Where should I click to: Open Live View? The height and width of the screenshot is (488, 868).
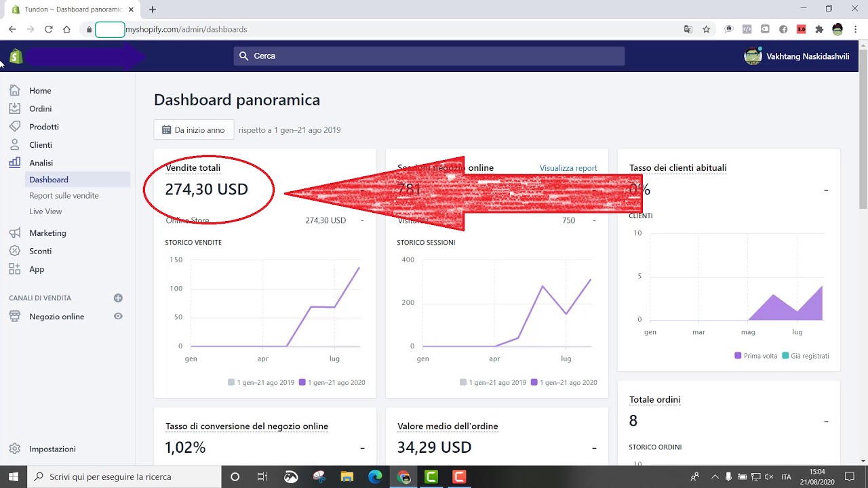[45, 211]
